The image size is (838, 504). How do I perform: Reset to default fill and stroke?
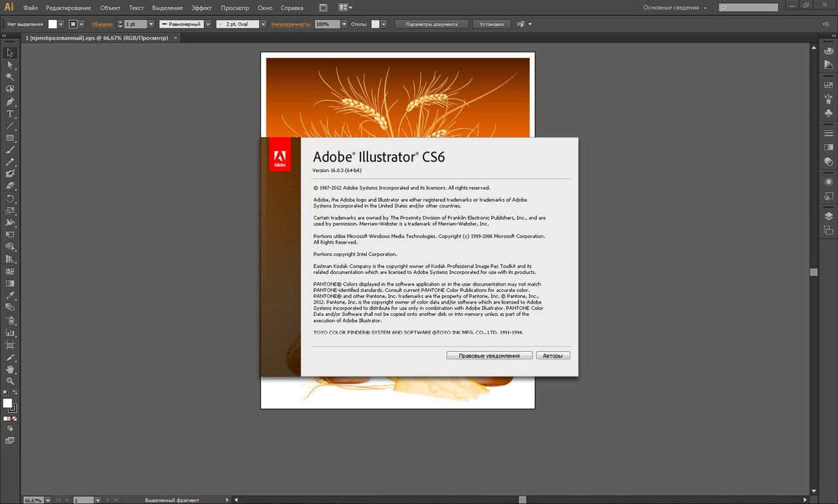pyautogui.click(x=5, y=393)
